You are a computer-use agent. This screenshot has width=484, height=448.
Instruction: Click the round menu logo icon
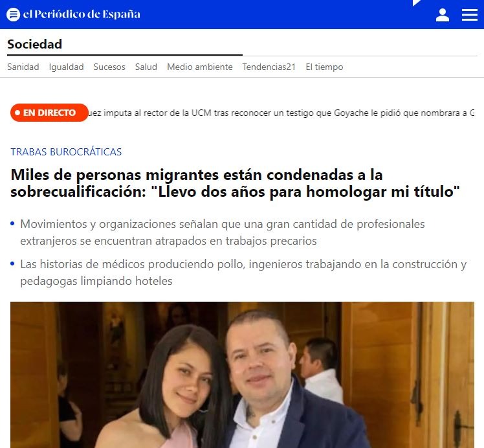(14, 14)
